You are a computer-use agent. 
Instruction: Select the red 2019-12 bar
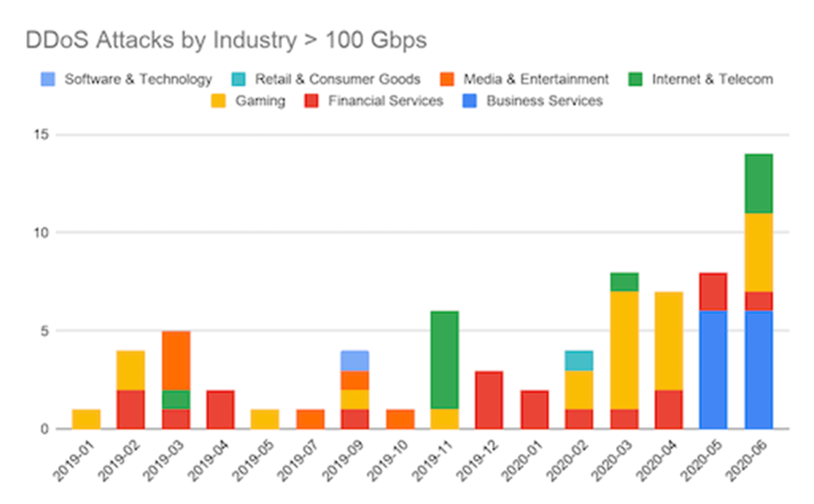pyautogui.click(x=490, y=399)
